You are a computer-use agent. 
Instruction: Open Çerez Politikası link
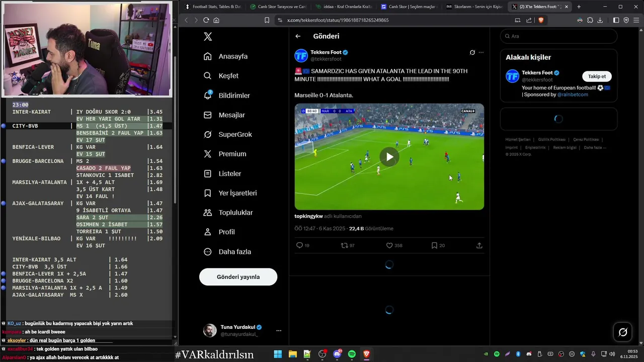pos(586,139)
